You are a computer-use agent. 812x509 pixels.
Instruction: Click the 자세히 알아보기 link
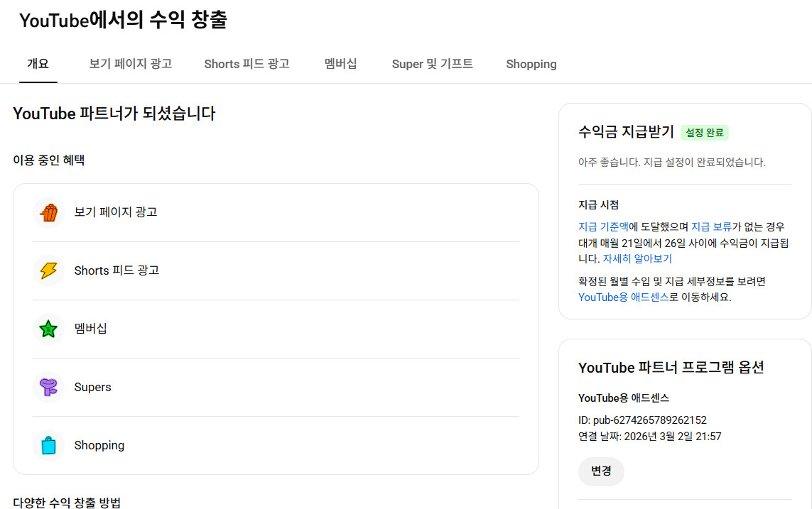(637, 258)
